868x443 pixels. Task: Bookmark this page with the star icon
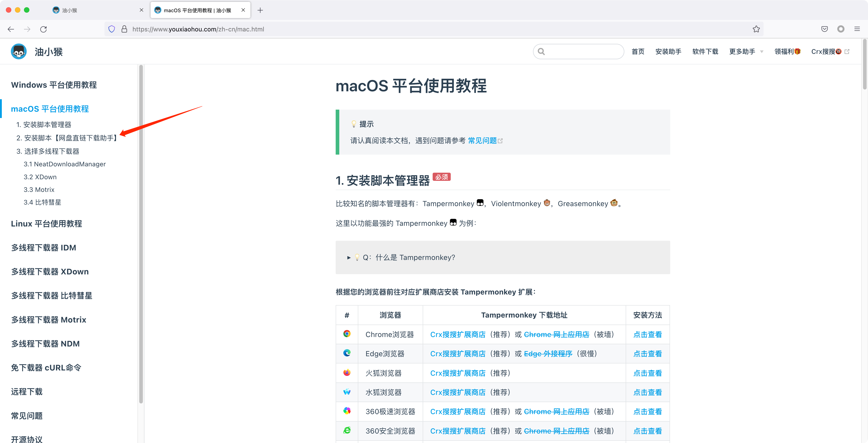[756, 29]
